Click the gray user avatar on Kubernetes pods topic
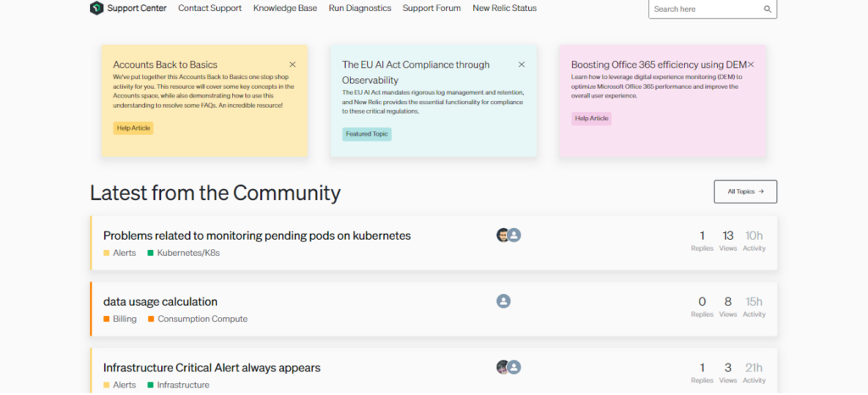Image resolution: width=868 pixels, height=395 pixels. pyautogui.click(x=515, y=235)
